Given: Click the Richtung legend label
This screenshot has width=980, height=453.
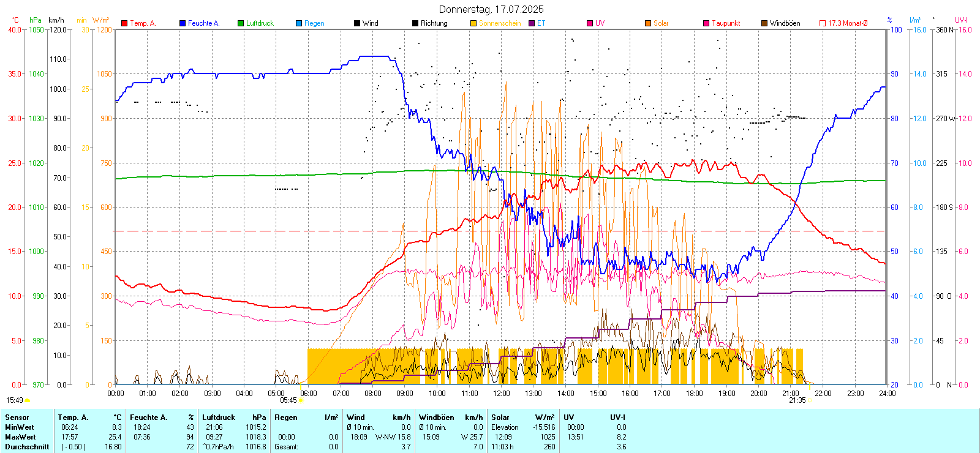Looking at the screenshot, I should pos(434,23).
